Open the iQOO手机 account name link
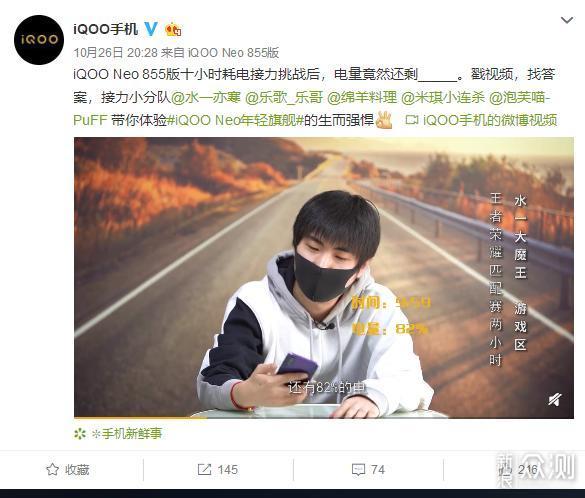This screenshot has width=585, height=498. [x=106, y=29]
